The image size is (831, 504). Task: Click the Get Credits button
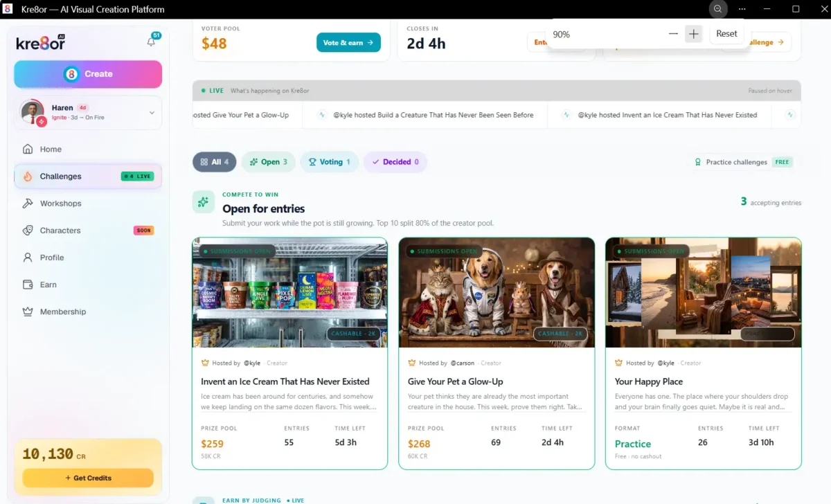click(88, 478)
